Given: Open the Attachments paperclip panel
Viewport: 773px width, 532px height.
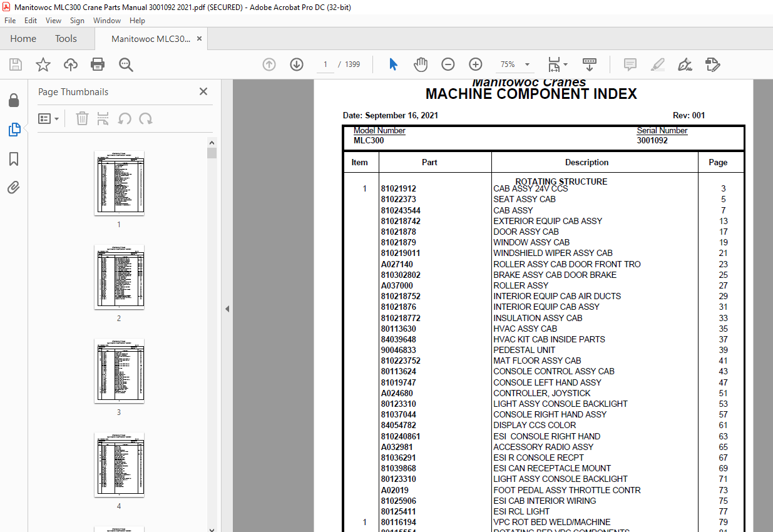Looking at the screenshot, I should pyautogui.click(x=14, y=187).
